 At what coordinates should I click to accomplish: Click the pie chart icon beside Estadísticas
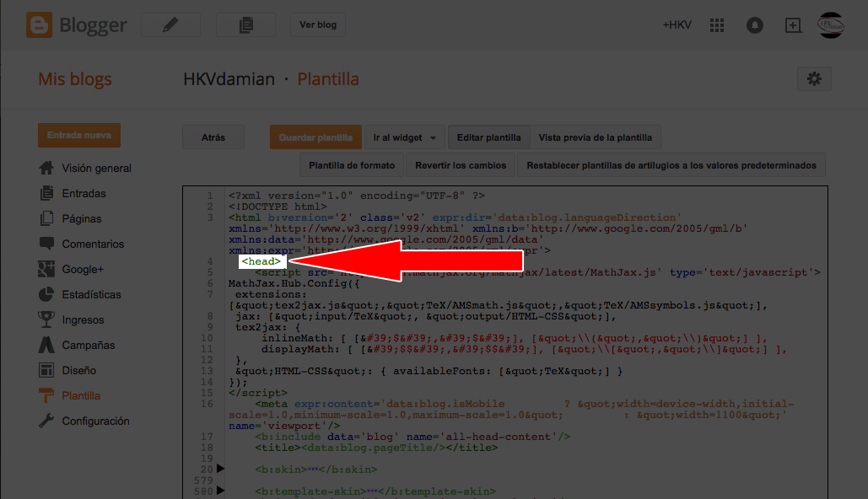tap(46, 294)
